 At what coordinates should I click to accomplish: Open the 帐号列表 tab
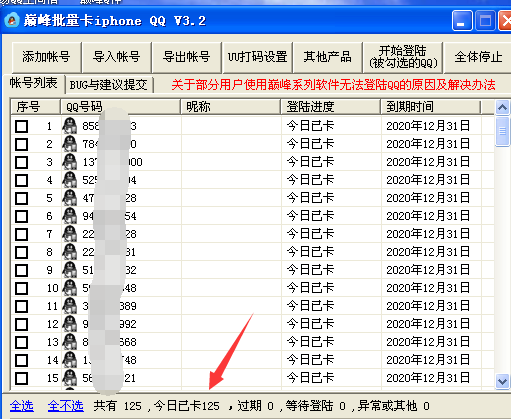point(33,83)
